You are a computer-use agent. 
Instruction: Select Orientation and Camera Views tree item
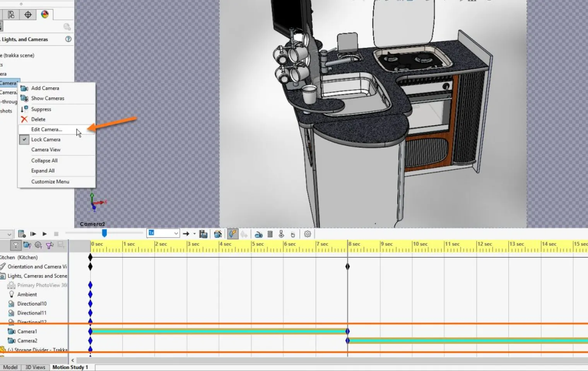[37, 267]
